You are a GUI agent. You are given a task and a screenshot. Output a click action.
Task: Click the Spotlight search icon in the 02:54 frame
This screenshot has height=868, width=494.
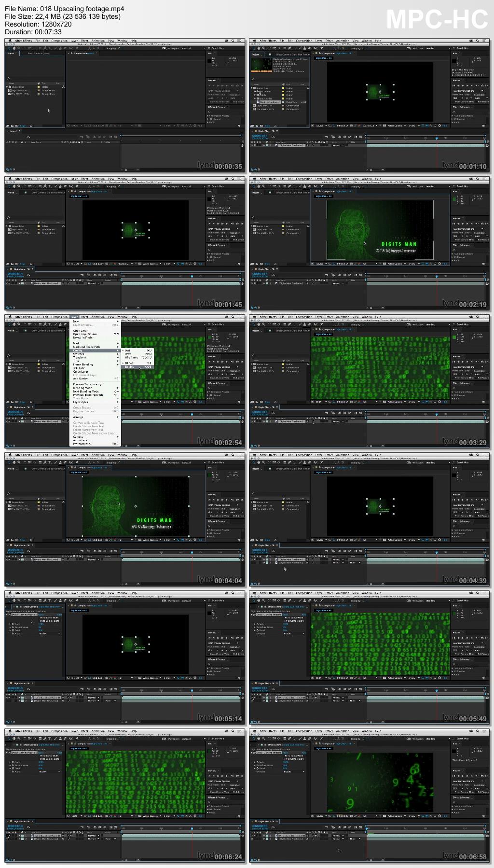[233, 317]
